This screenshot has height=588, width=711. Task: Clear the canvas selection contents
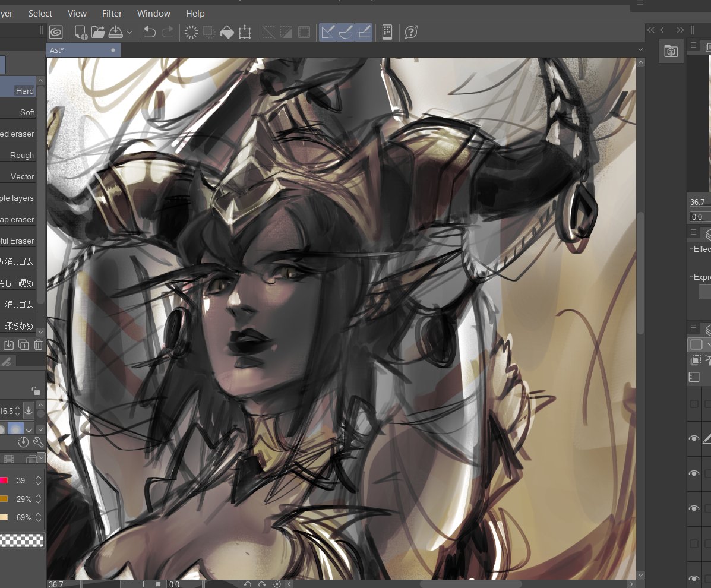click(191, 32)
